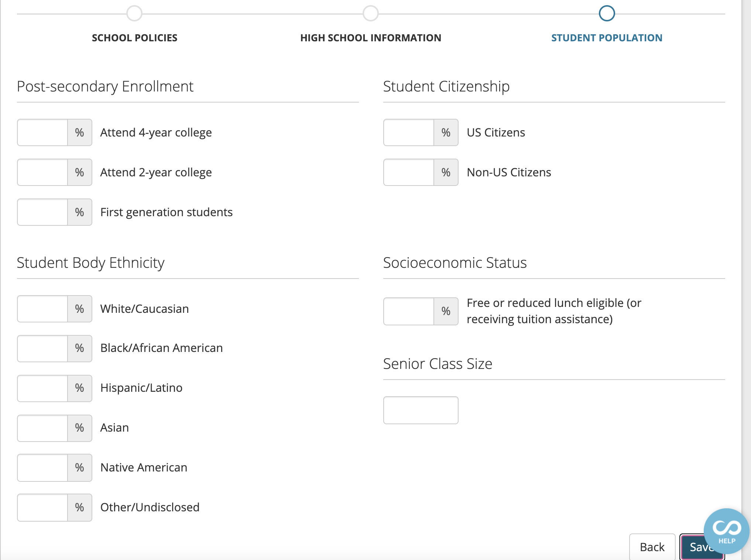
Task: Click the Free or reduced lunch eligible label
Action: pos(554,311)
